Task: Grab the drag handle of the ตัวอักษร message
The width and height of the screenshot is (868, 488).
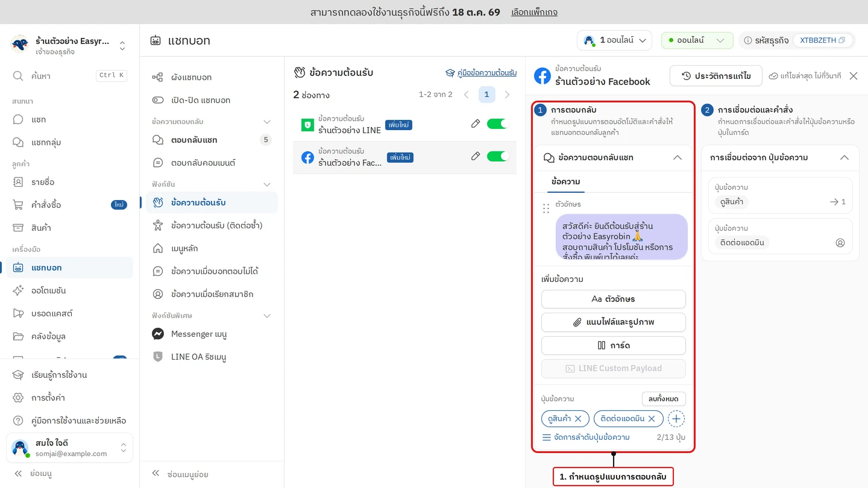Action: point(546,208)
